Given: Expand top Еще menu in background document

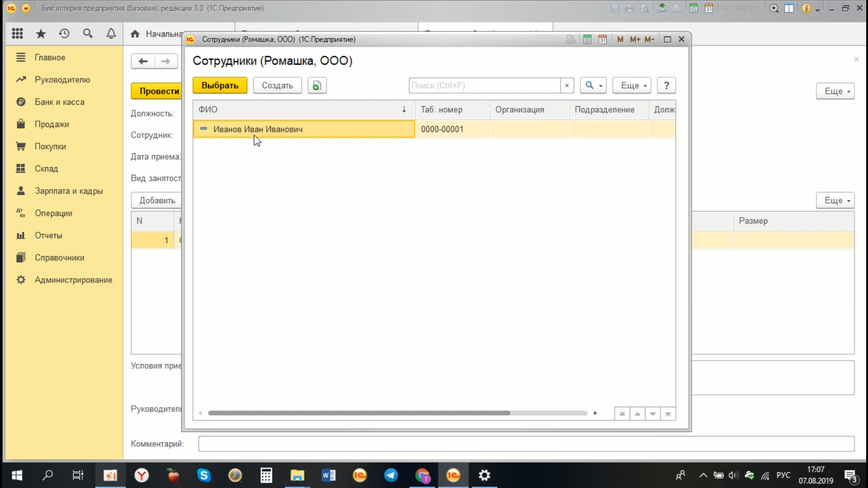Looking at the screenshot, I should click(x=835, y=91).
